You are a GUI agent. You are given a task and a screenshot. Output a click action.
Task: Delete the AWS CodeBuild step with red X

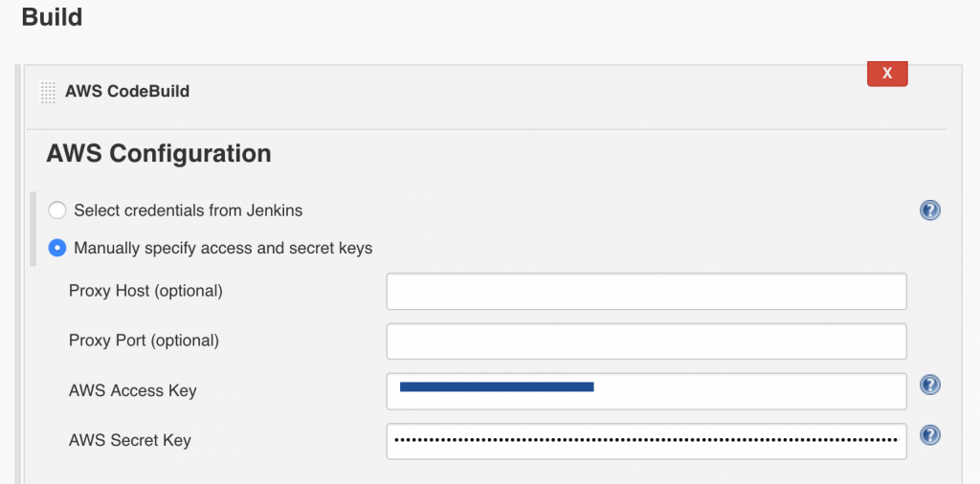tap(887, 73)
